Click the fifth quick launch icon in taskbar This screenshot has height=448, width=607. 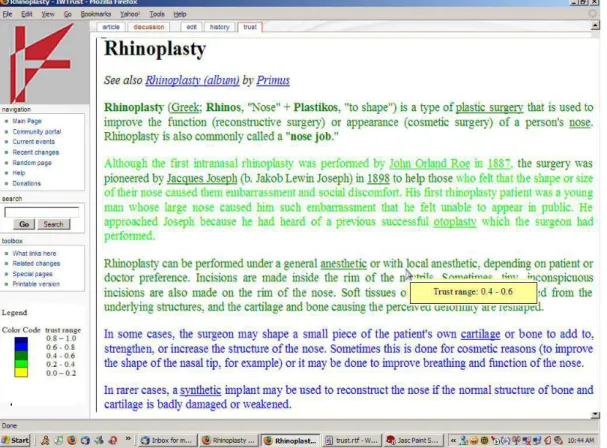tap(99, 440)
